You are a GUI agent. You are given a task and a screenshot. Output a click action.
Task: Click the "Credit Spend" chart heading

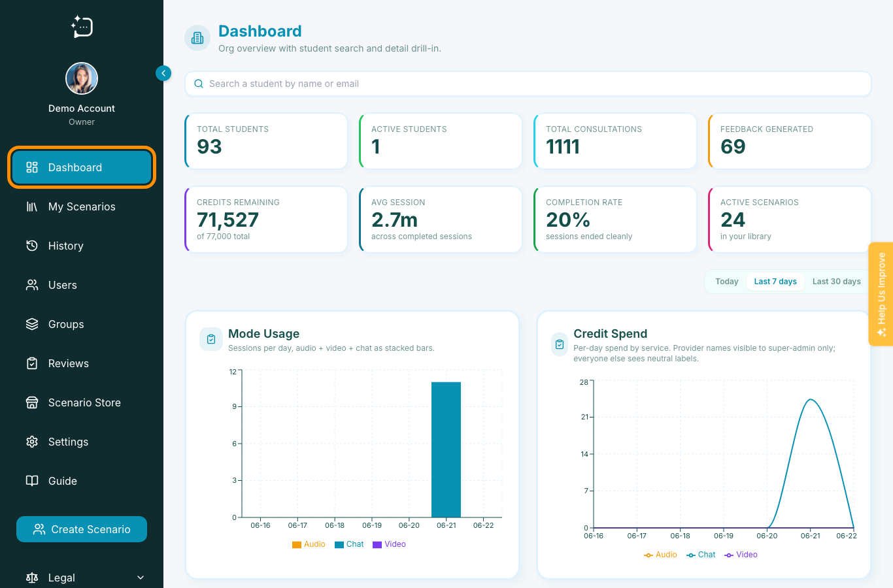pos(610,334)
